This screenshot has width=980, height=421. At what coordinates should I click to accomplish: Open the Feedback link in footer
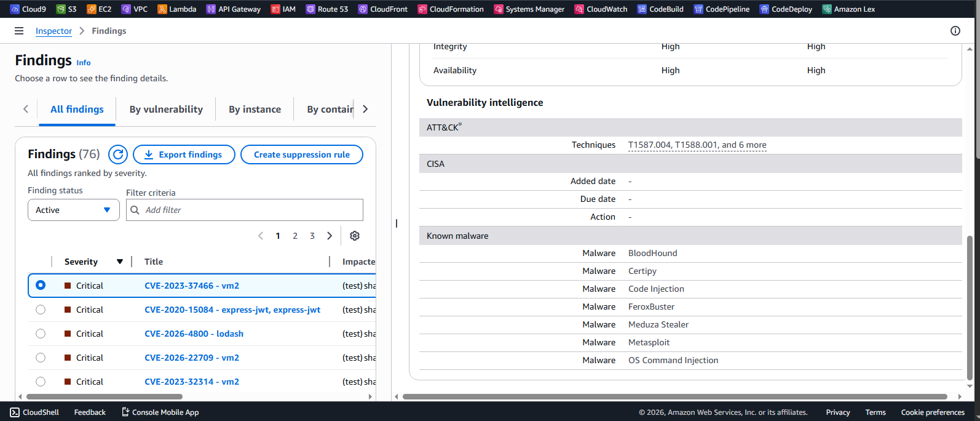90,412
